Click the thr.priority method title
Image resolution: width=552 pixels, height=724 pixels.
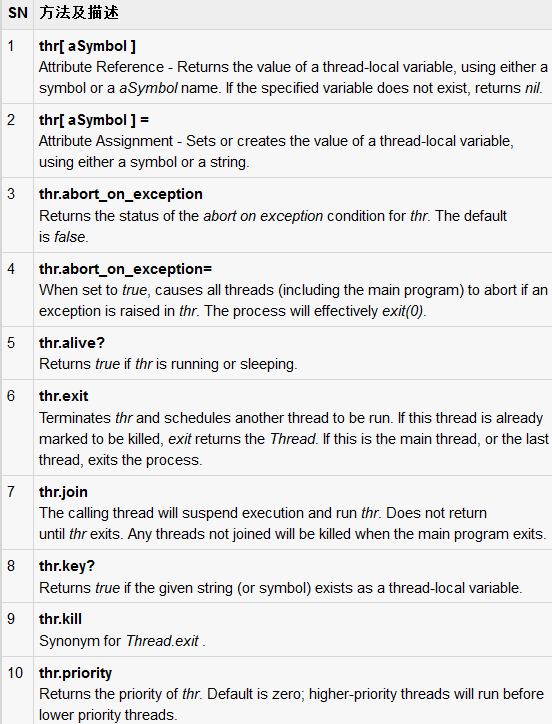[75, 673]
